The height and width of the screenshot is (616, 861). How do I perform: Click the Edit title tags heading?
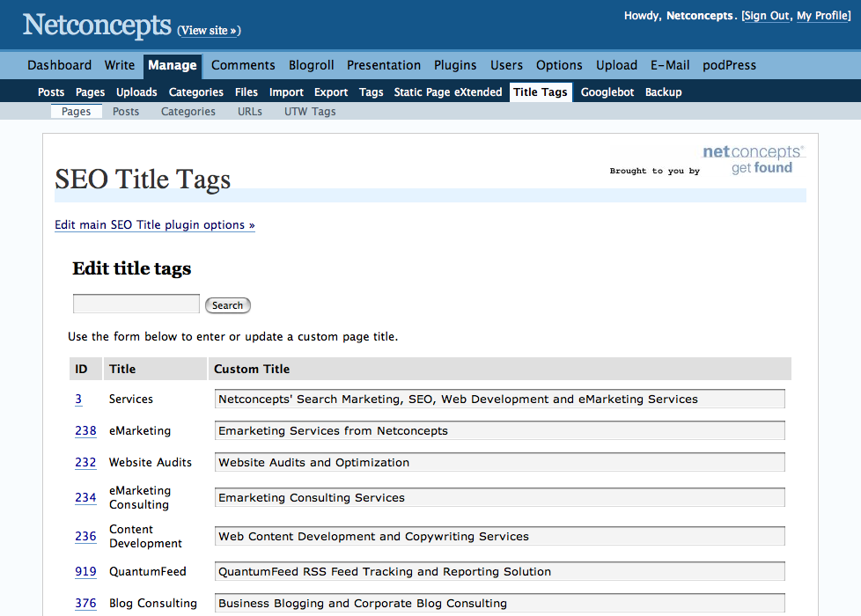132,268
